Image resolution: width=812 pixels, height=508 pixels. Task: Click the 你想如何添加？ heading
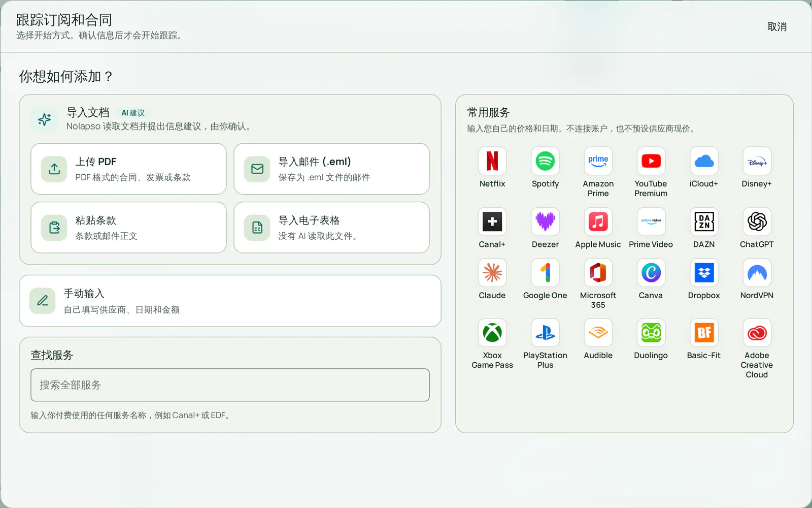65,76
